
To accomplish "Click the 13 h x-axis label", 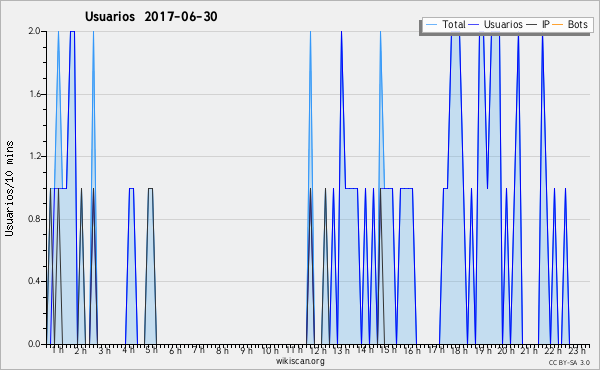I will click(341, 350).
